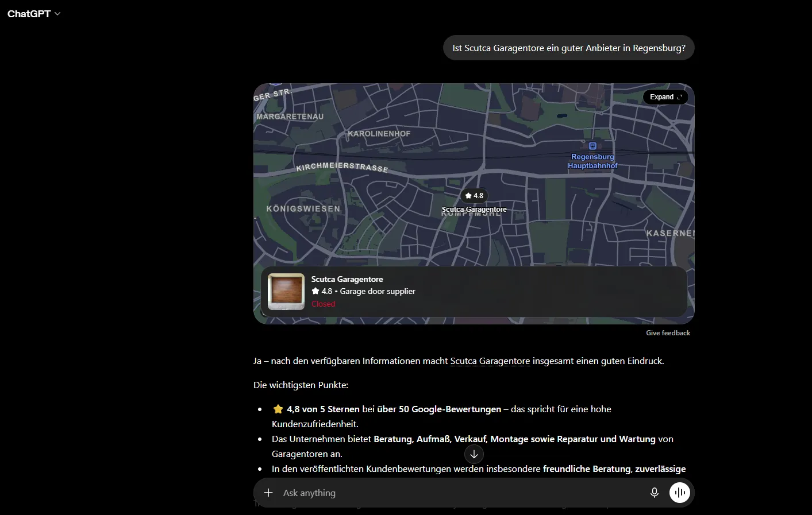
Task: Click the Scutca Garagentore map label
Action: [474, 210]
